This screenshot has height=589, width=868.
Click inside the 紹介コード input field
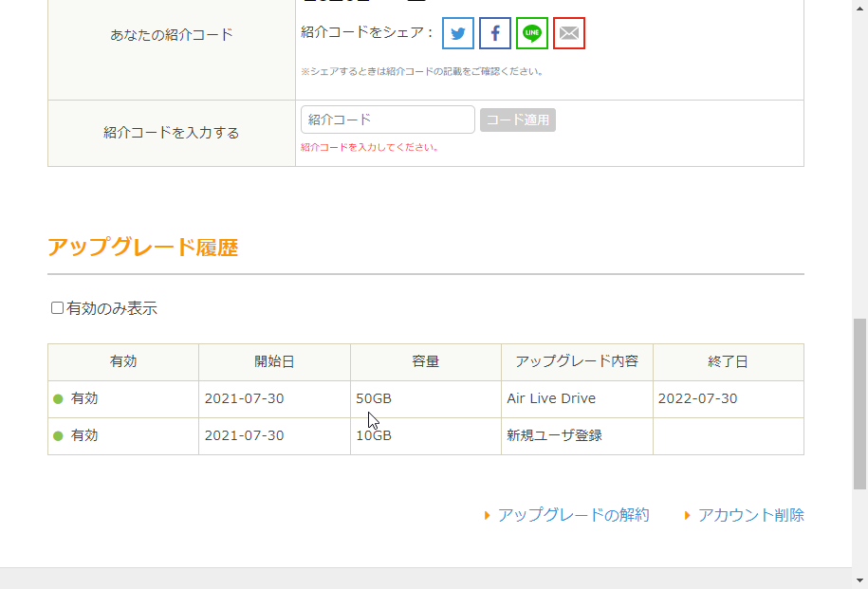(x=387, y=119)
